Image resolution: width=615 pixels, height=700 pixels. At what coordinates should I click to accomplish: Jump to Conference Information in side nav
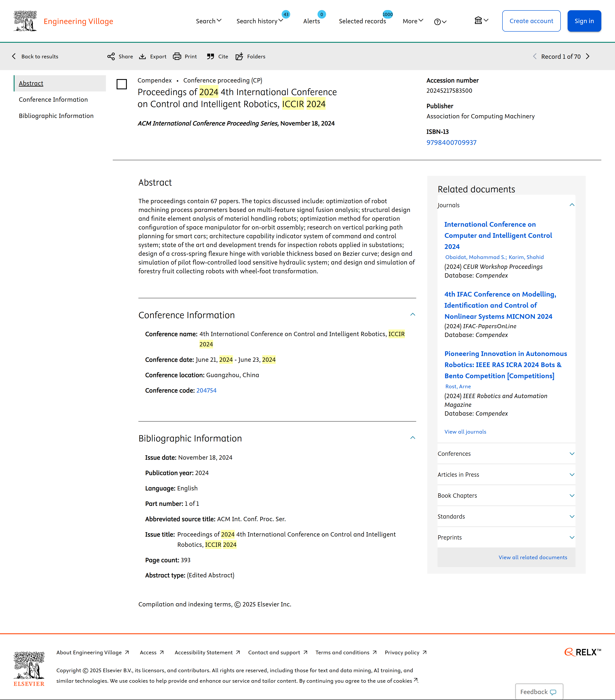53,99
